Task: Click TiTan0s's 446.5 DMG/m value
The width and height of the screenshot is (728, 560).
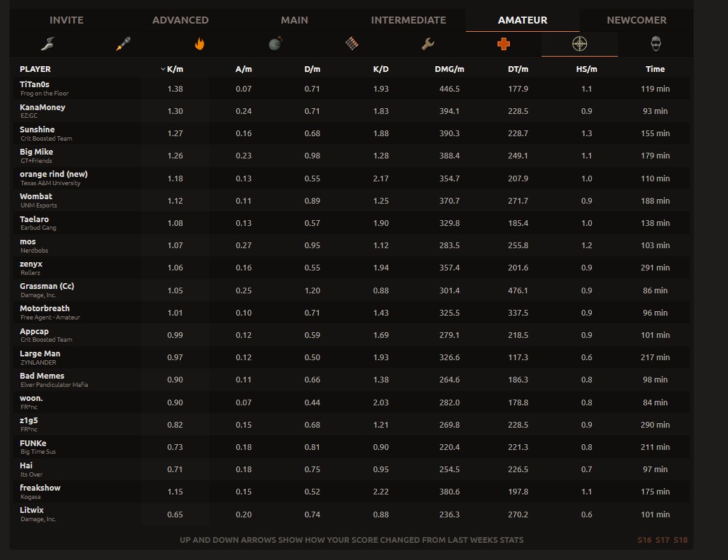Action: pyautogui.click(x=449, y=88)
